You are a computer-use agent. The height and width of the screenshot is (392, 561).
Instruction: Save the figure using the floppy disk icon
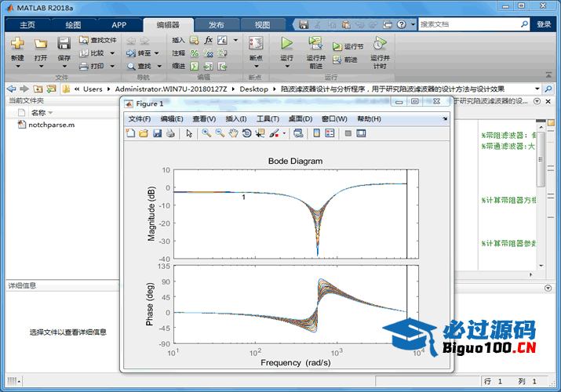pos(157,133)
